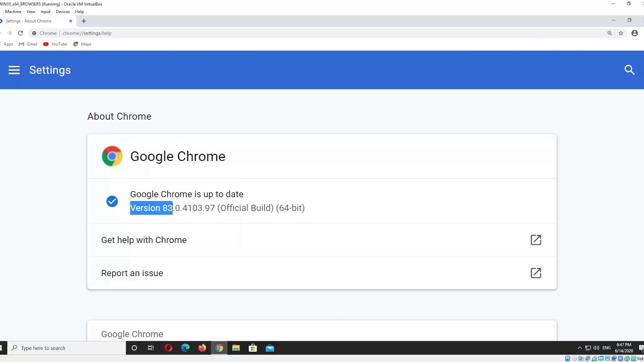Open VirtualBox Devices menu
This screenshot has width=644, height=362.
pyautogui.click(x=63, y=12)
